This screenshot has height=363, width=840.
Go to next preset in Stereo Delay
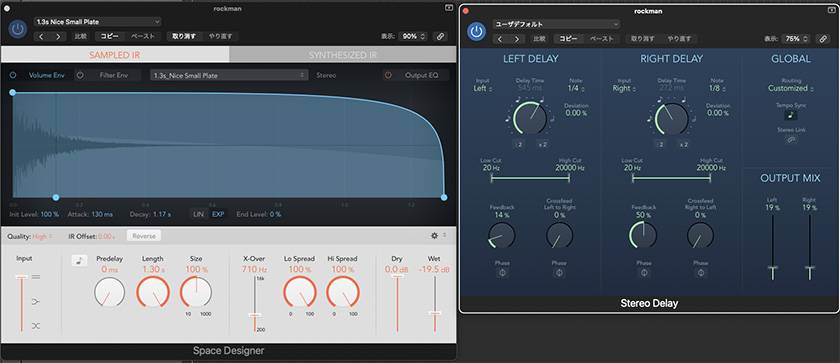tap(516, 39)
